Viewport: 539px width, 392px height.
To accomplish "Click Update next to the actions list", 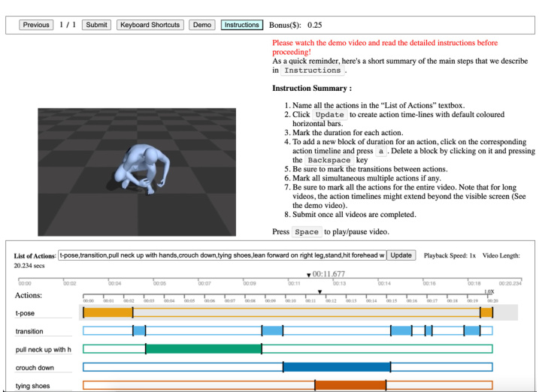I will 401,255.
